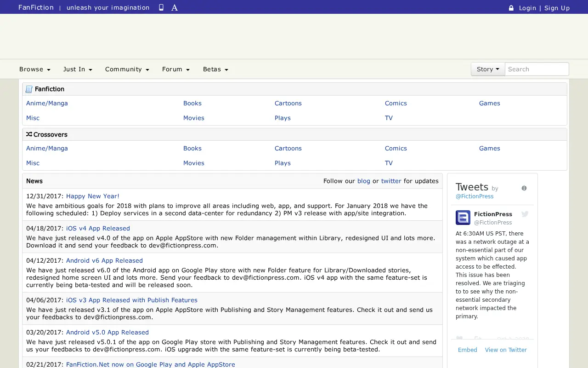Click the Sign Up link
The image size is (588, 368).
[x=557, y=8]
